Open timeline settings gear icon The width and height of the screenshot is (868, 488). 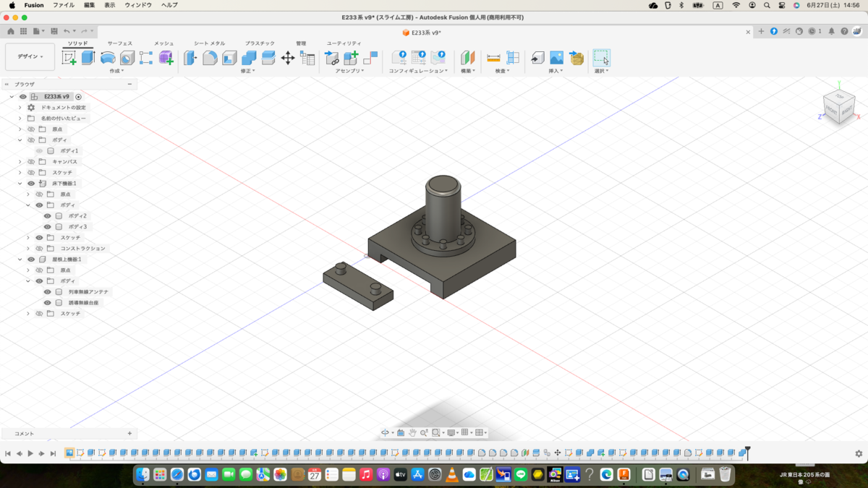coord(859,453)
